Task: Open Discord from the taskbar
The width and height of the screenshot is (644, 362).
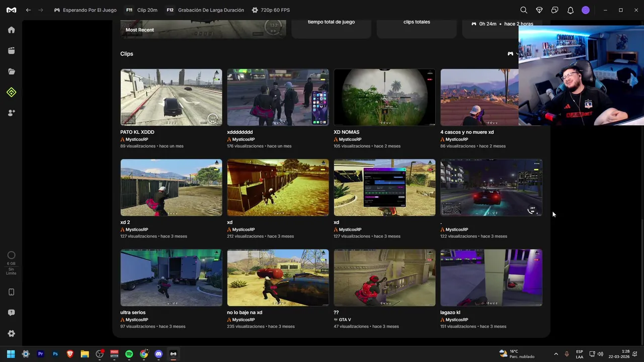Action: click(158, 354)
